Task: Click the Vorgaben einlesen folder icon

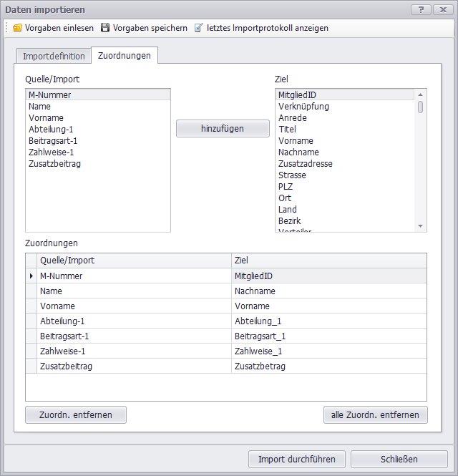Action: [18, 28]
